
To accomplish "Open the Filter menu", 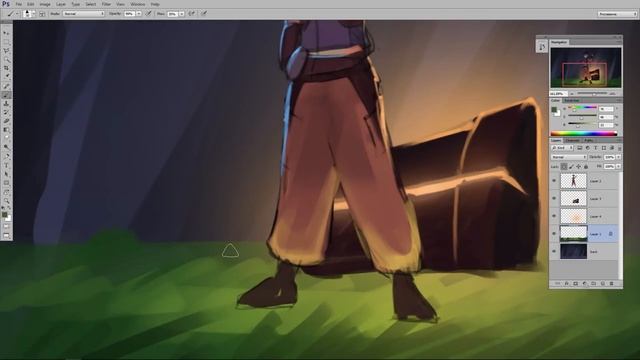I will (x=106, y=4).
